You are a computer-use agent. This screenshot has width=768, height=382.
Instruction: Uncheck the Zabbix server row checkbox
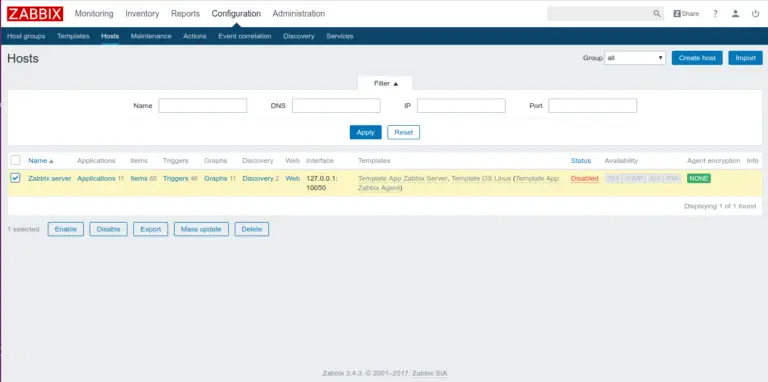pyautogui.click(x=15, y=178)
